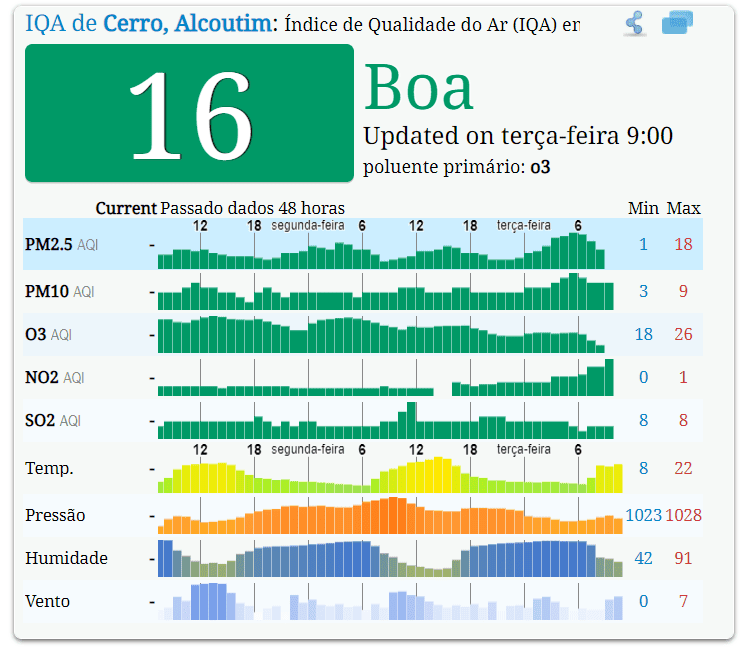Image resolution: width=746 pixels, height=652 pixels.
Task: Click the Temp. row label
Action: coord(49,468)
